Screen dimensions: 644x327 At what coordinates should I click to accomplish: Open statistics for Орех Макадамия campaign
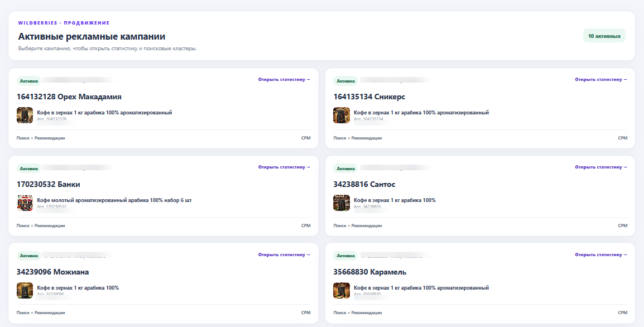[284, 80]
